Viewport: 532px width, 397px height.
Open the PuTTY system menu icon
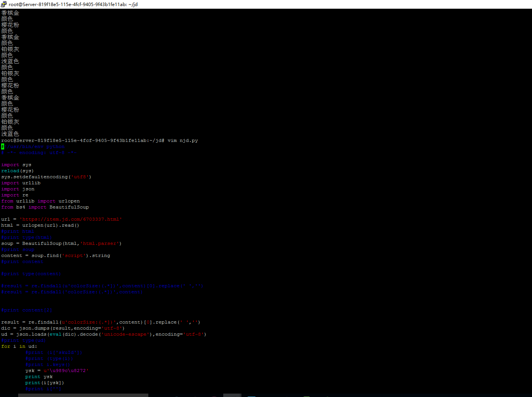pyautogui.click(x=4, y=4)
